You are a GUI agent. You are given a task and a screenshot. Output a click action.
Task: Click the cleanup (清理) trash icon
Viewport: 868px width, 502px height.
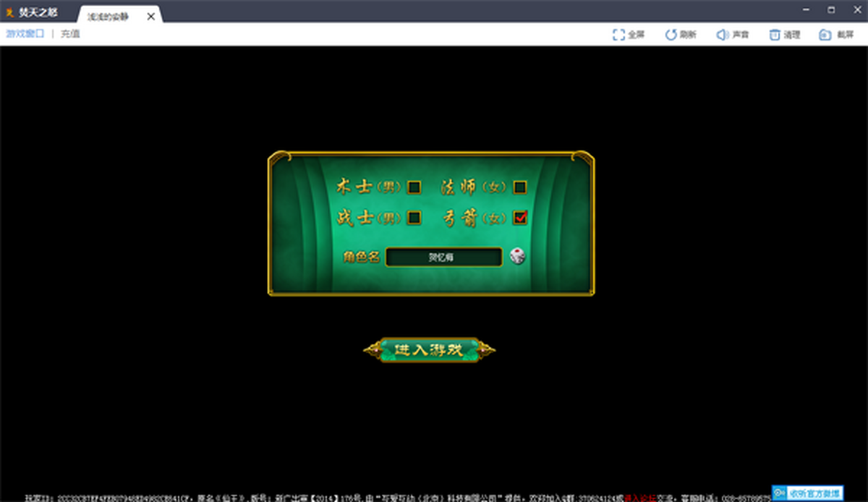tap(775, 35)
